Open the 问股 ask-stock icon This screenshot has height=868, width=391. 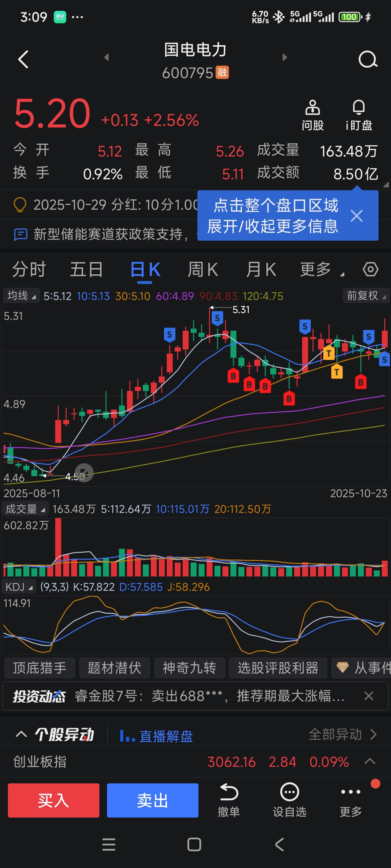(313, 115)
